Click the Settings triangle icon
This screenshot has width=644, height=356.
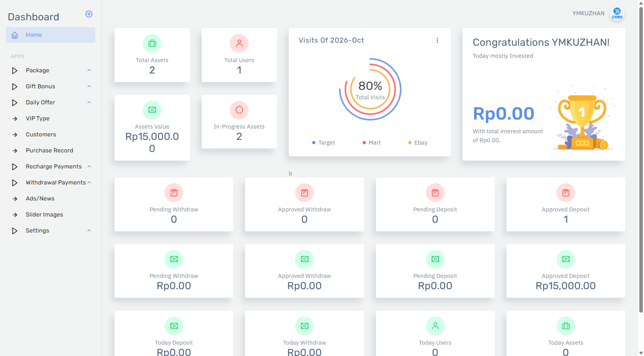15,231
